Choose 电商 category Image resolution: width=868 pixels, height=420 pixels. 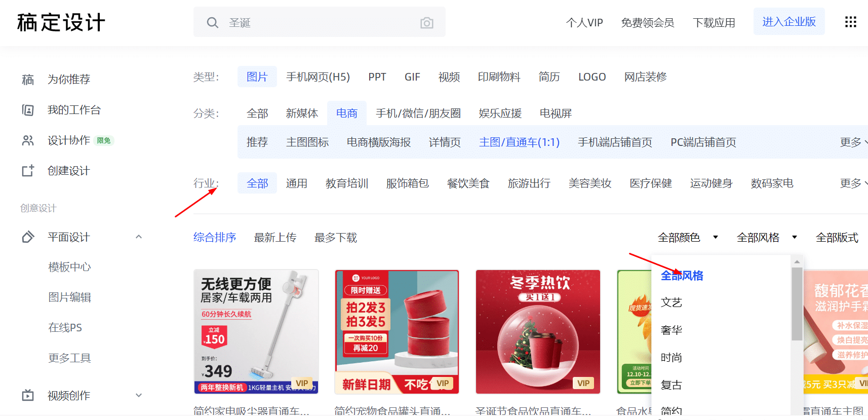(347, 113)
